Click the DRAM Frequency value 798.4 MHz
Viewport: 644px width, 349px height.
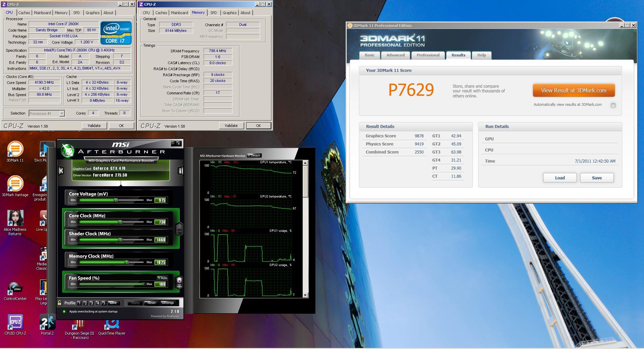click(218, 51)
